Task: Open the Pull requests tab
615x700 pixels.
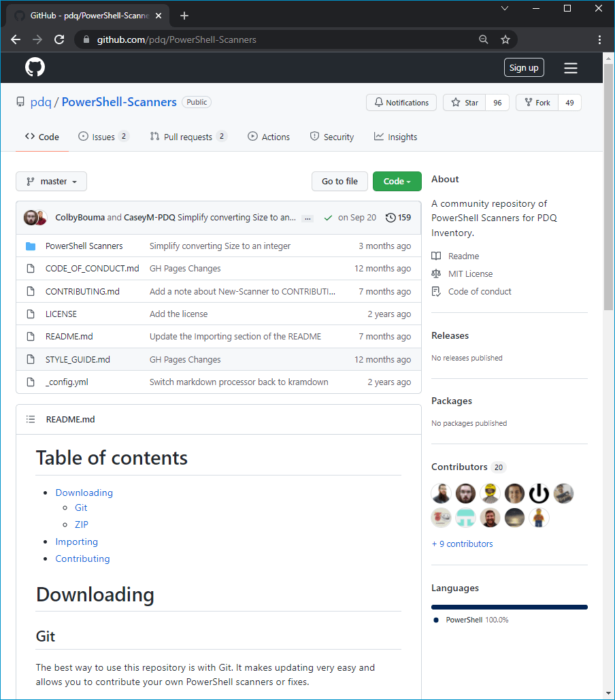Action: pyautogui.click(x=188, y=137)
